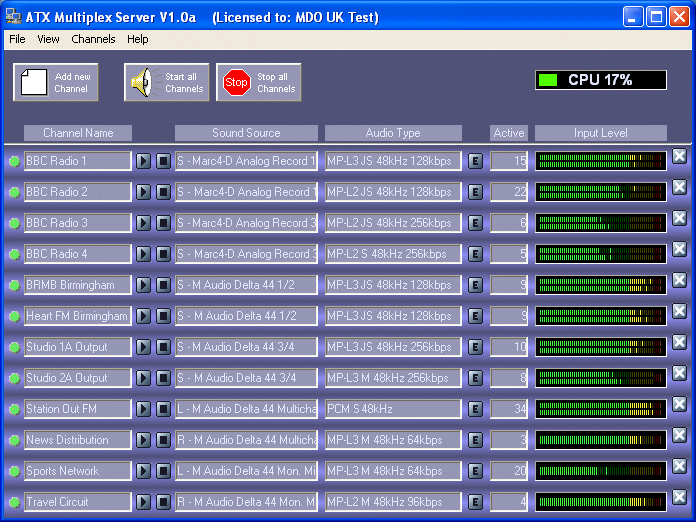Open encoder settings for BBC Radio 1
Viewport: 696px width, 522px height.
coord(475,161)
